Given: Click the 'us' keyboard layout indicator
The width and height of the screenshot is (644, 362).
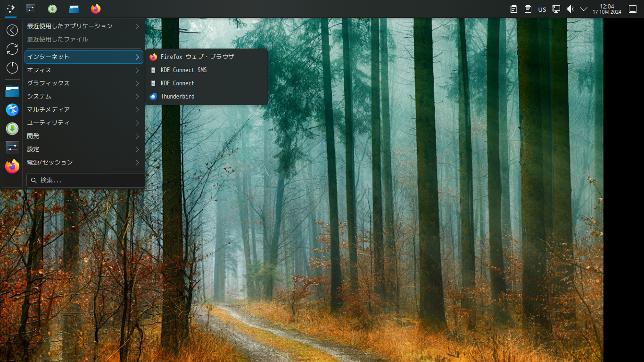Looking at the screenshot, I should (x=542, y=9).
